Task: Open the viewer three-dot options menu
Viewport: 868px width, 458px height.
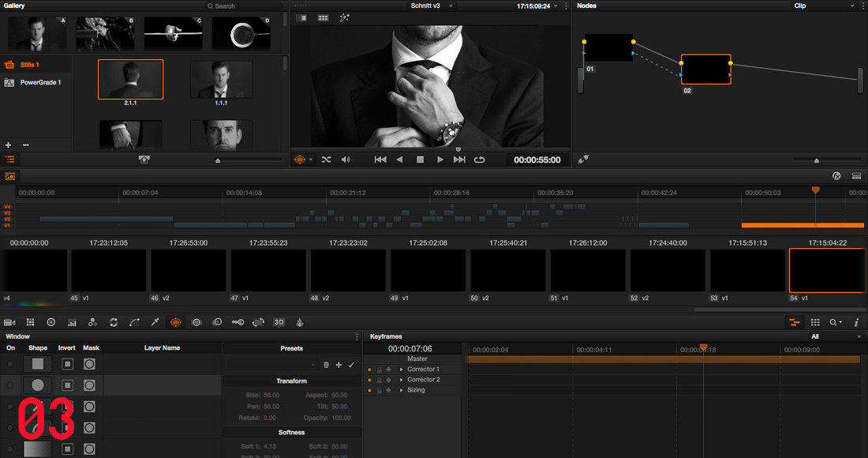Action: click(566, 6)
